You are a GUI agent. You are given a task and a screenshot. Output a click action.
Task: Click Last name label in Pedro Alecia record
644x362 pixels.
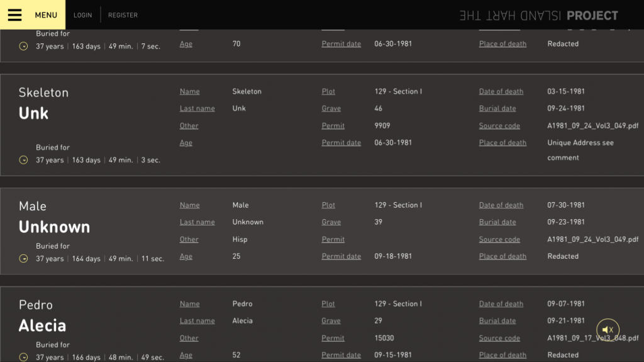(x=197, y=321)
